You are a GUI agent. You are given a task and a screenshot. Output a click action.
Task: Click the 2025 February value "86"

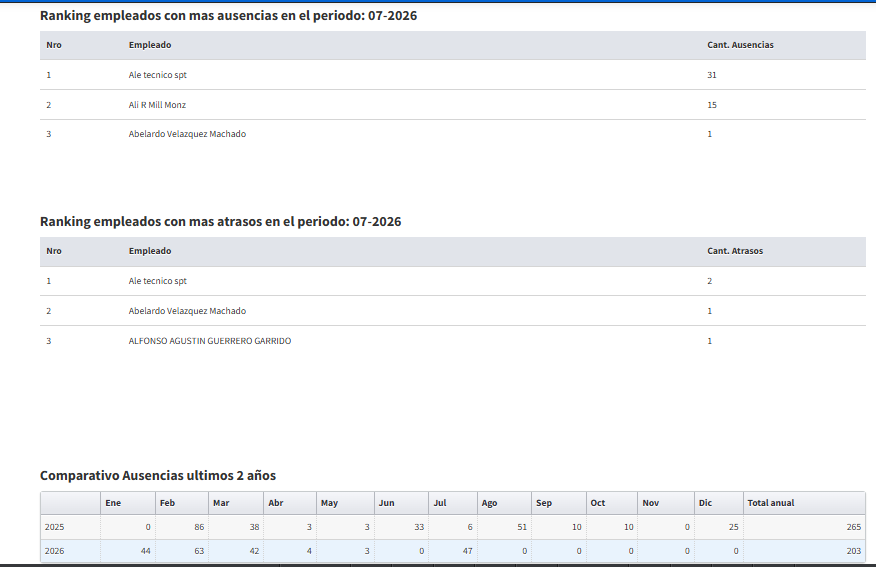(x=199, y=527)
